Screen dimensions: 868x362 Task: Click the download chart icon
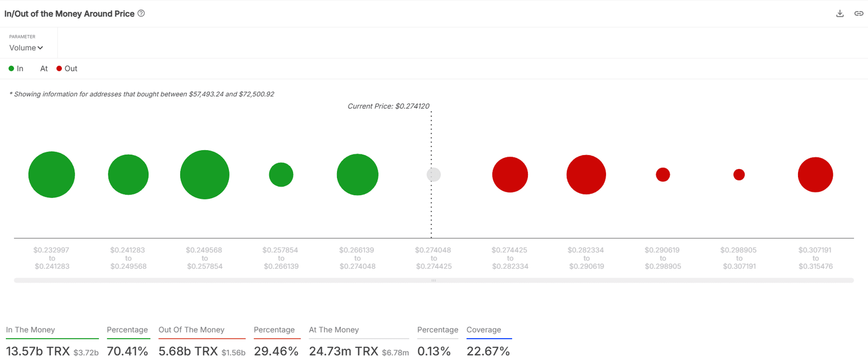click(840, 14)
